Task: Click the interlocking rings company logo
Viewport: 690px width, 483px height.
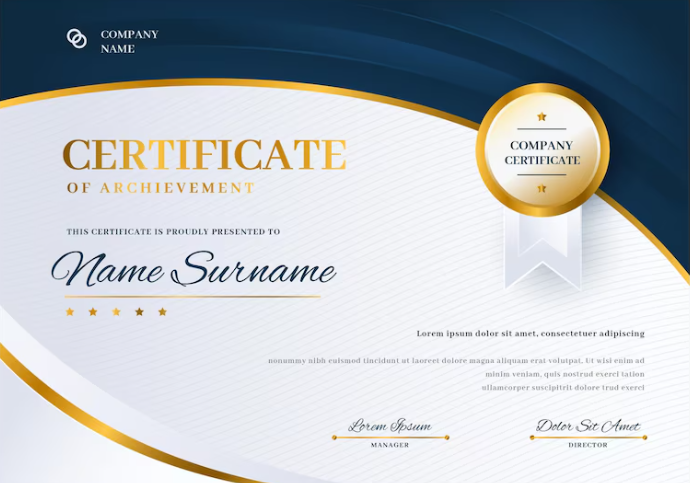Action: pos(77,39)
